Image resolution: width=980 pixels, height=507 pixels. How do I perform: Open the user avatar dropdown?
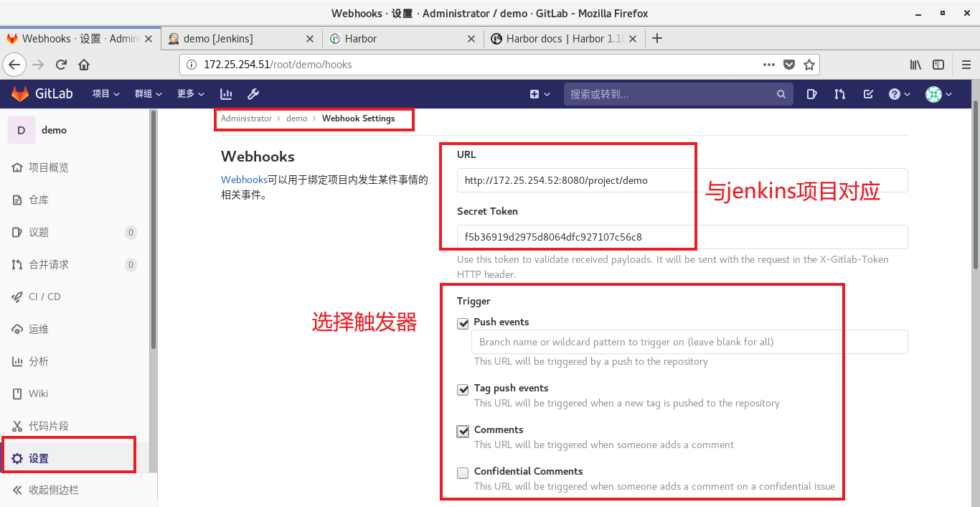pos(938,94)
